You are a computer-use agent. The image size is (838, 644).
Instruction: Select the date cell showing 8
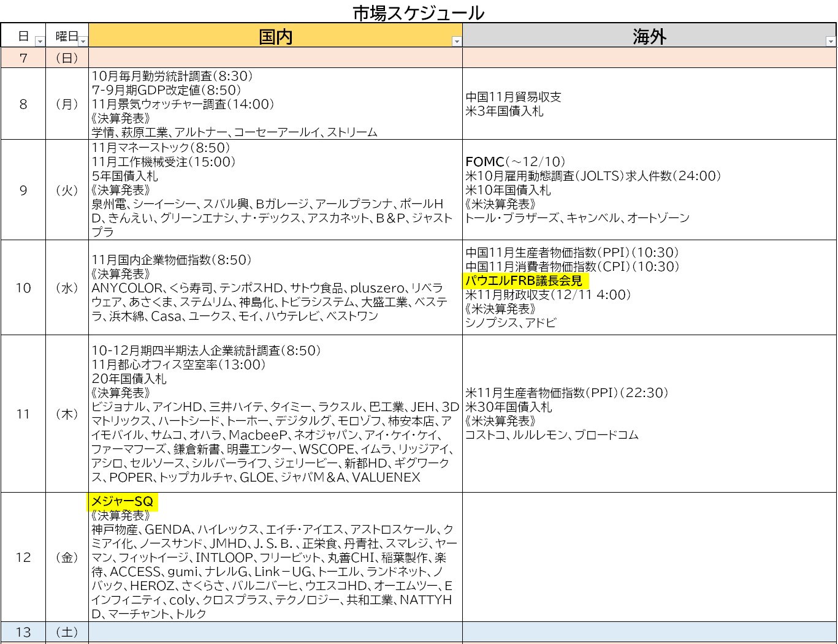(x=23, y=104)
